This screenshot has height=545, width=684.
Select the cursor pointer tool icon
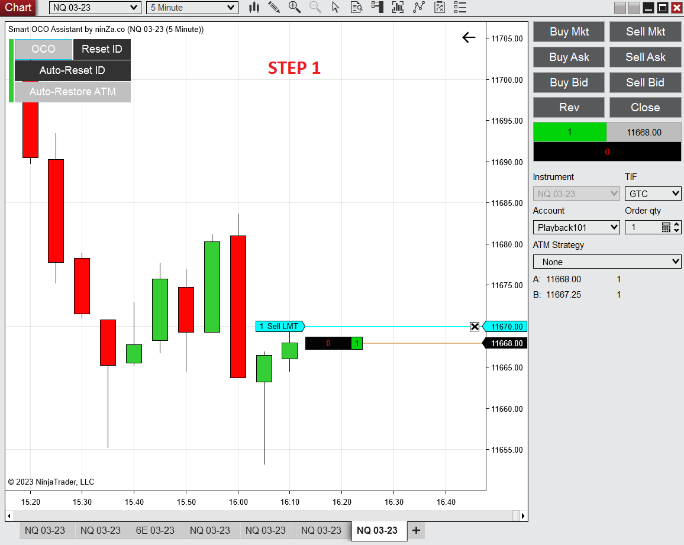[336, 8]
